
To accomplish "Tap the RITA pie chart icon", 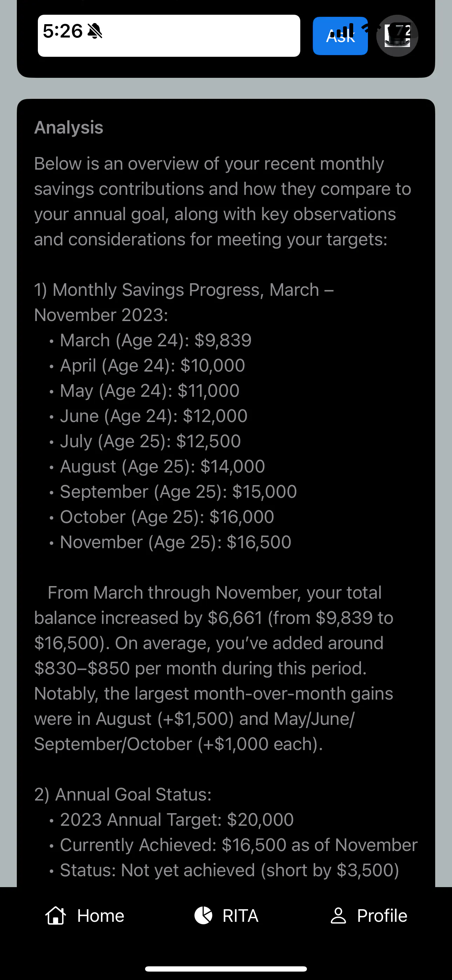I will [203, 915].
